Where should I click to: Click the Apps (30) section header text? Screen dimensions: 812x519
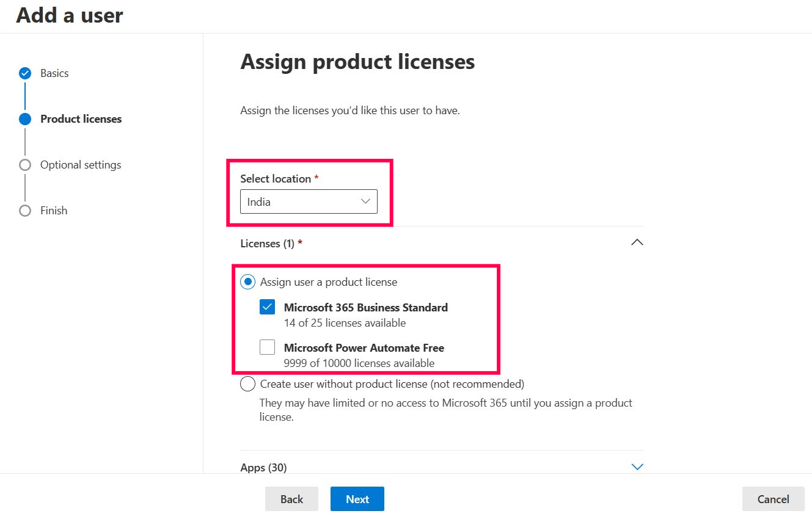263,467
